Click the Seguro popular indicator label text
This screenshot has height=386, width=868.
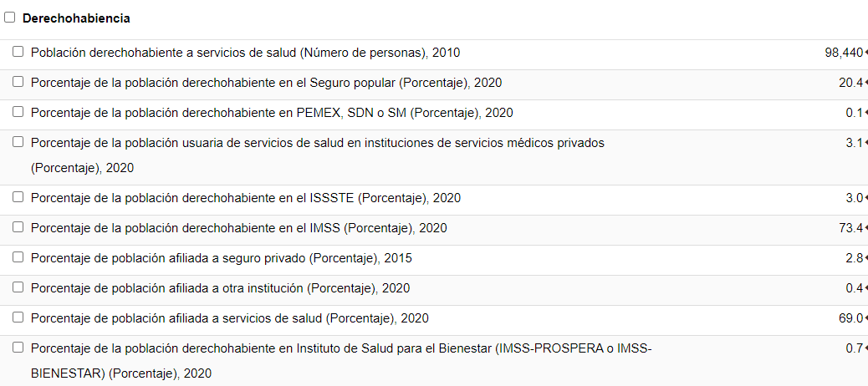[x=266, y=83]
